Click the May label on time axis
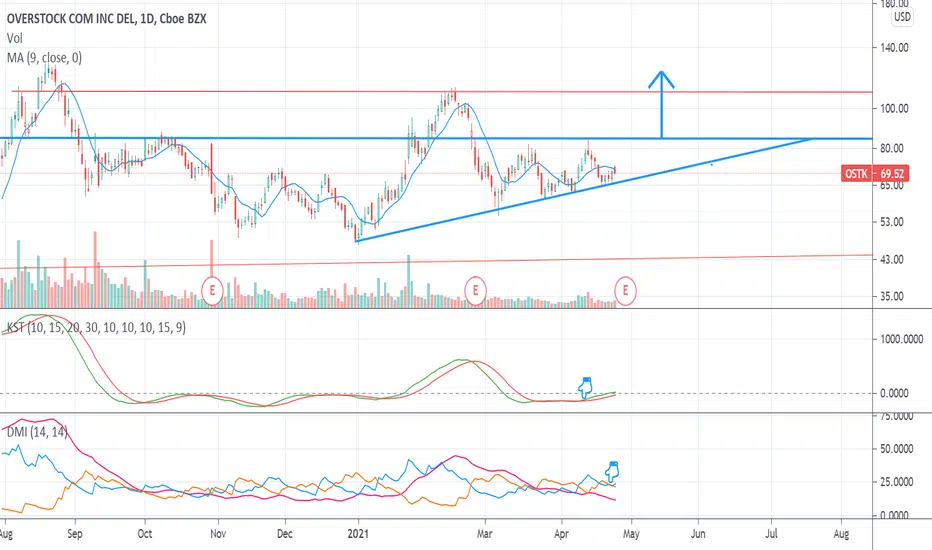932x550 pixels. (631, 533)
